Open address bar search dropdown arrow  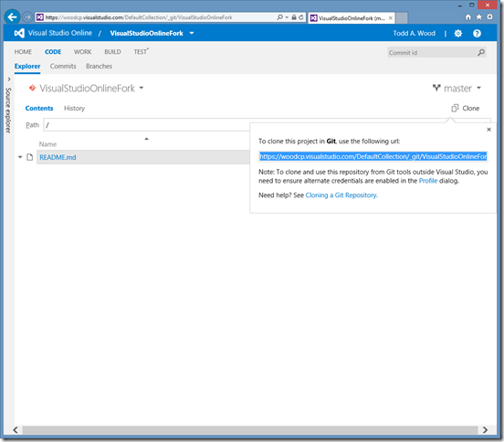(x=287, y=17)
